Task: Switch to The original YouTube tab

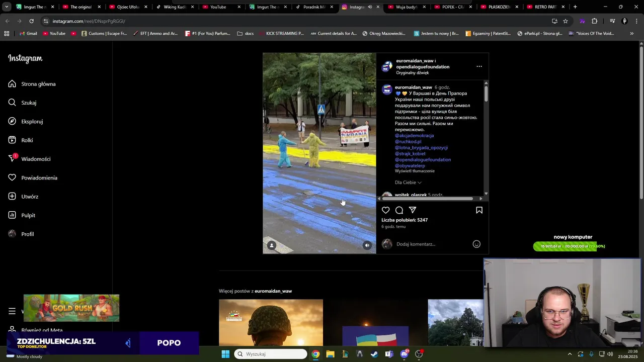Action: (x=81, y=7)
